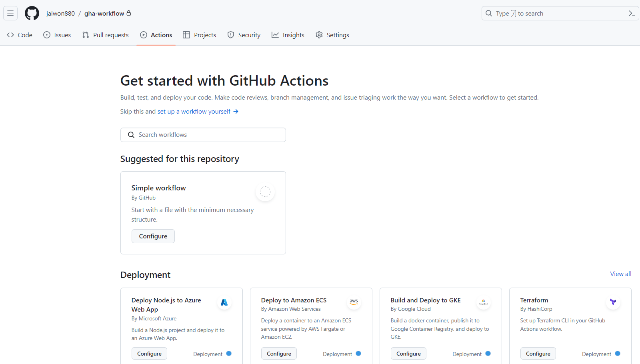Screen dimensions: 640x364
Task: Click the Simple workflow card title
Action: coord(159,188)
